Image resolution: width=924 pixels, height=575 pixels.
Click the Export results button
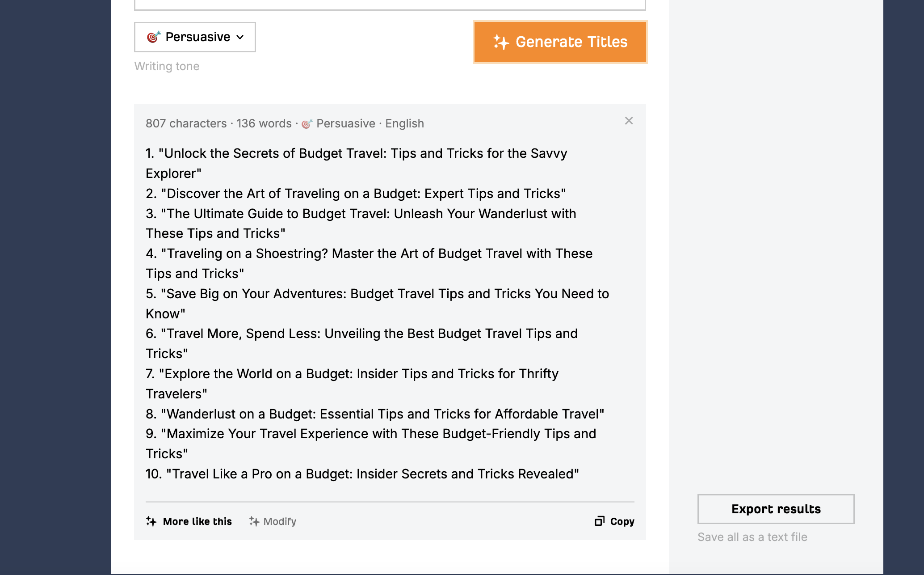[776, 509]
